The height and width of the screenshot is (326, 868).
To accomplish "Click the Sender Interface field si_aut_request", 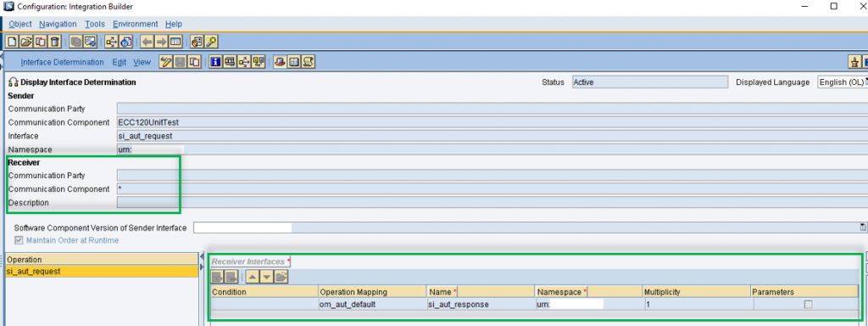I will 492,136.
